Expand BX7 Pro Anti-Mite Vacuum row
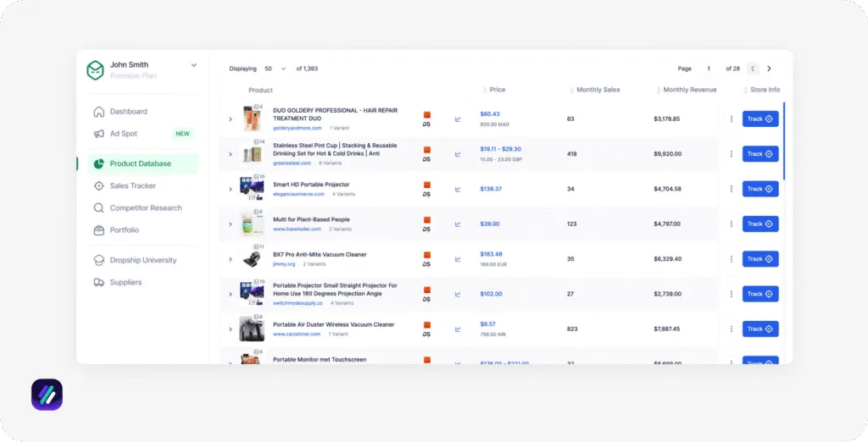 coord(231,259)
